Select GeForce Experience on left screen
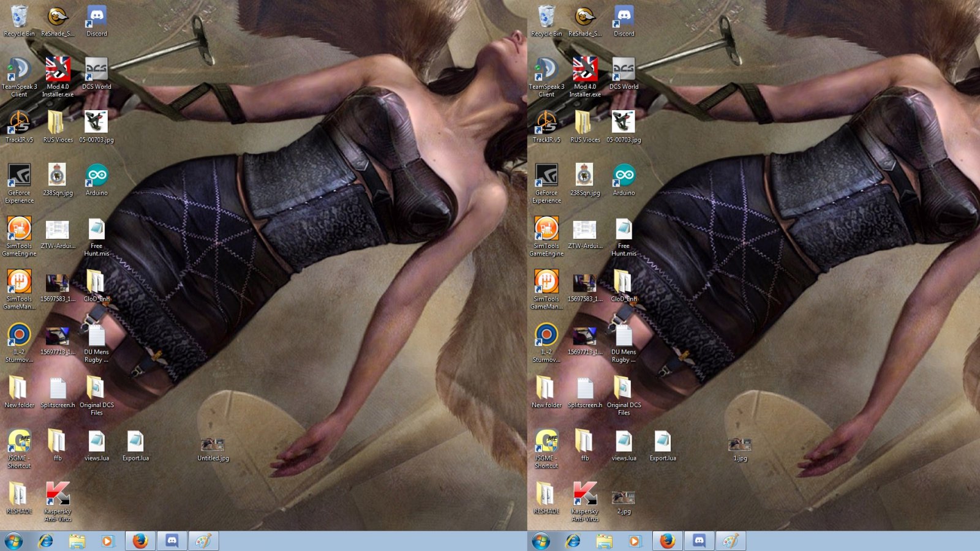 19,184
